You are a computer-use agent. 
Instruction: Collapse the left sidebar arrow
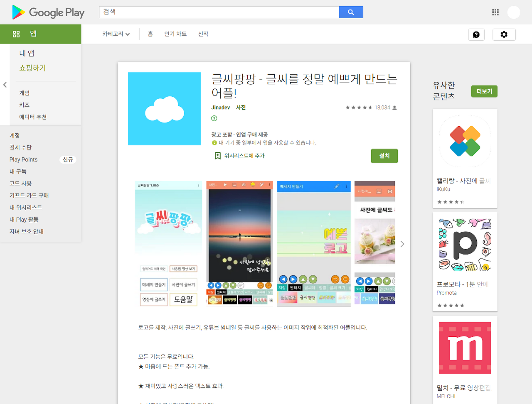click(5, 85)
